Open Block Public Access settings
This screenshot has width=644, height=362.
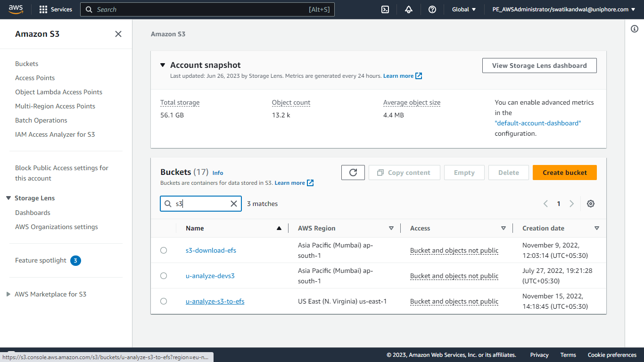coord(62,173)
